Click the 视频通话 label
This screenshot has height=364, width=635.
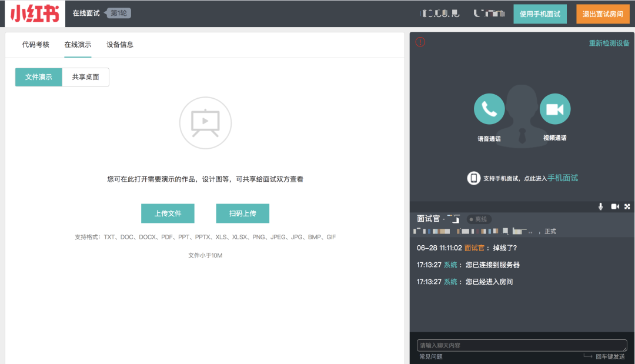(555, 138)
